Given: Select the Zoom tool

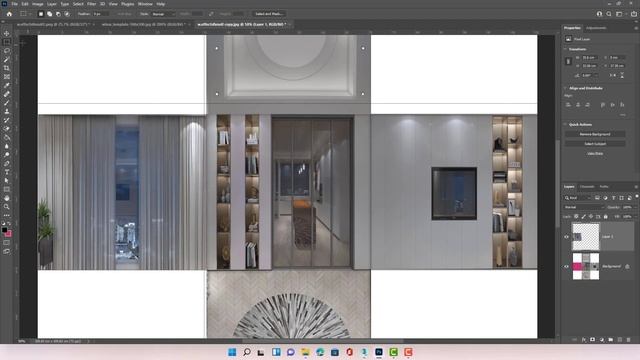Looking at the screenshot, I should (7, 207).
